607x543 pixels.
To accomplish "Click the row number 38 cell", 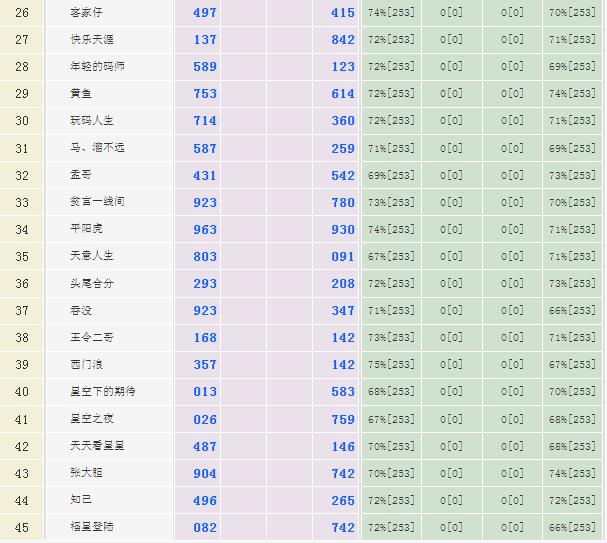I will pyautogui.click(x=22, y=337).
